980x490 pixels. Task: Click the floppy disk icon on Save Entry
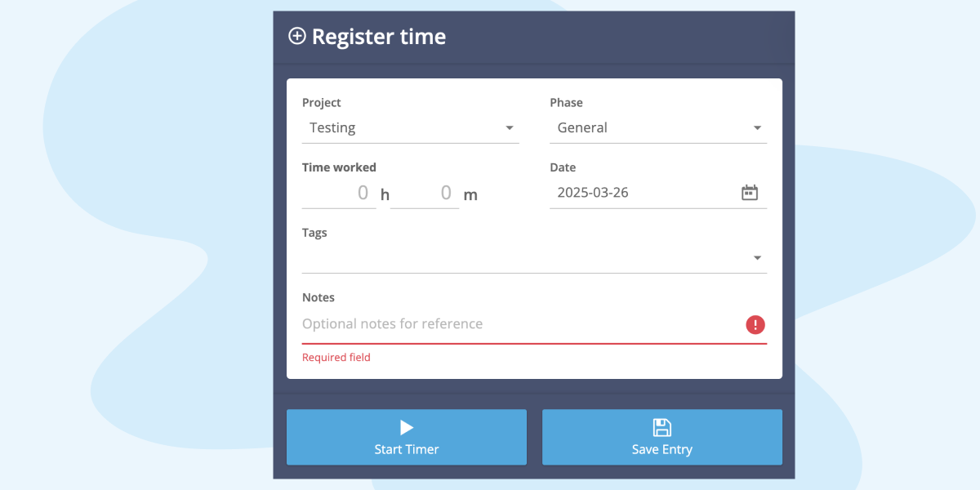[661, 426]
